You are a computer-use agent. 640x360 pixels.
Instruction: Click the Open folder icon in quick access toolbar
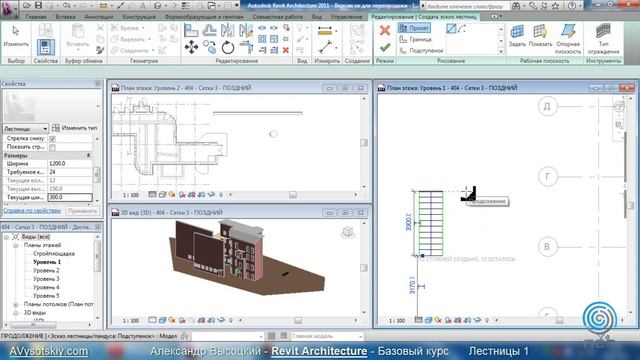tap(27, 5)
